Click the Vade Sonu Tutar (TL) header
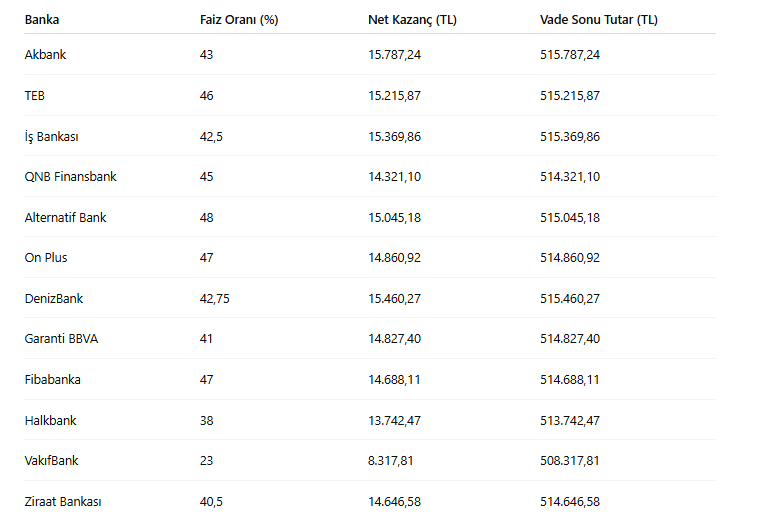 (598, 20)
